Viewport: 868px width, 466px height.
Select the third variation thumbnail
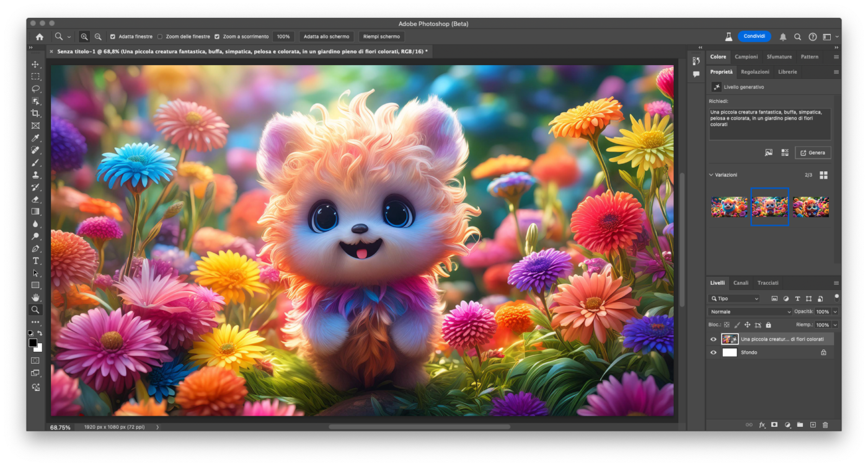pos(810,207)
